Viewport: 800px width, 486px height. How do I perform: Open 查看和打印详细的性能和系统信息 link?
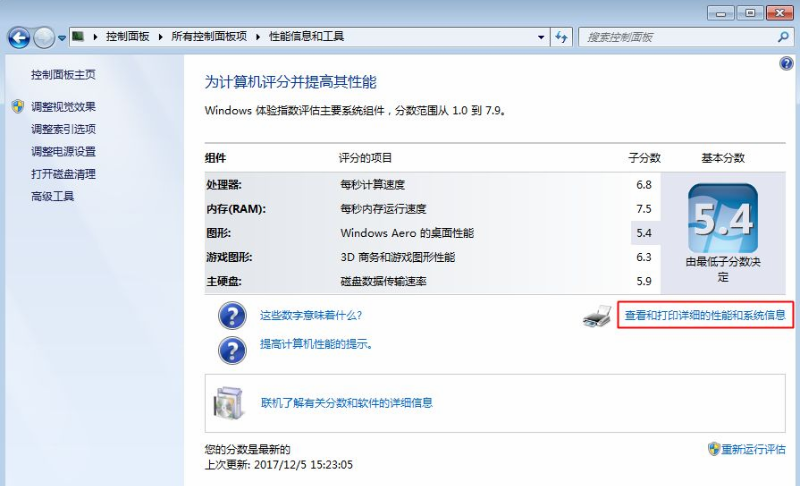705,316
